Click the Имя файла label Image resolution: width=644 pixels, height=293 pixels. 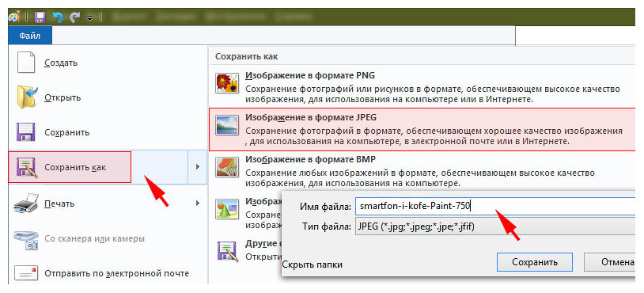[x=325, y=207]
